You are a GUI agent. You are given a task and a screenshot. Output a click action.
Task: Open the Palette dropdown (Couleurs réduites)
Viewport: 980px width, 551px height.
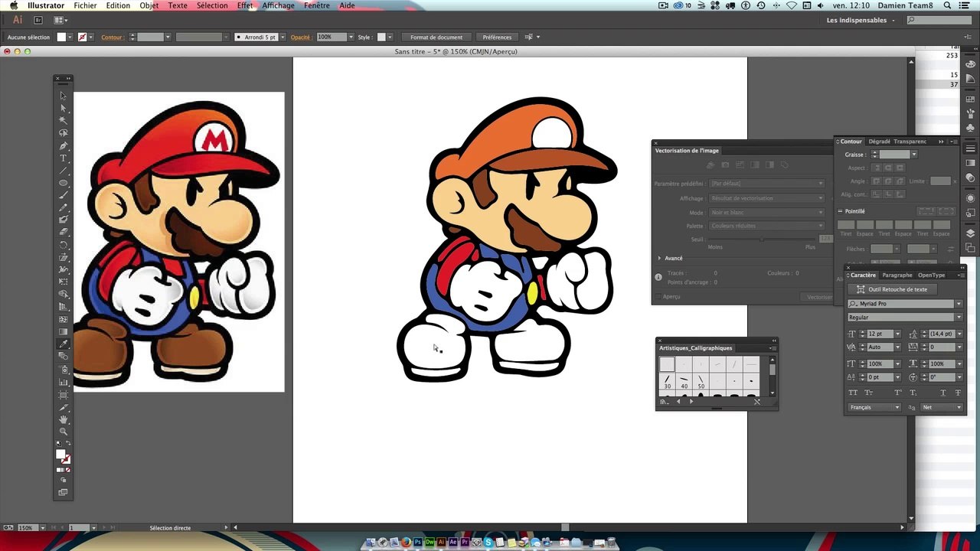767,227
